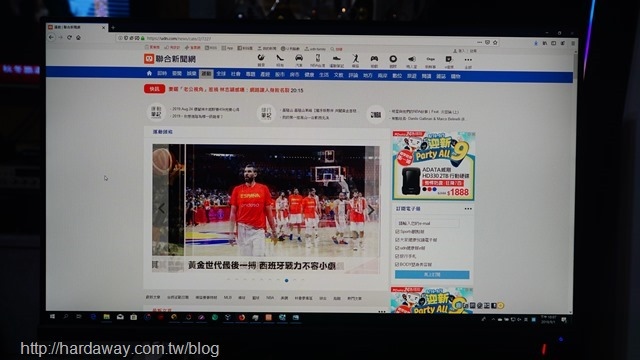Click the sneaker category icon
Viewport: 640px width, 360px height.
pyautogui.click(x=336, y=59)
